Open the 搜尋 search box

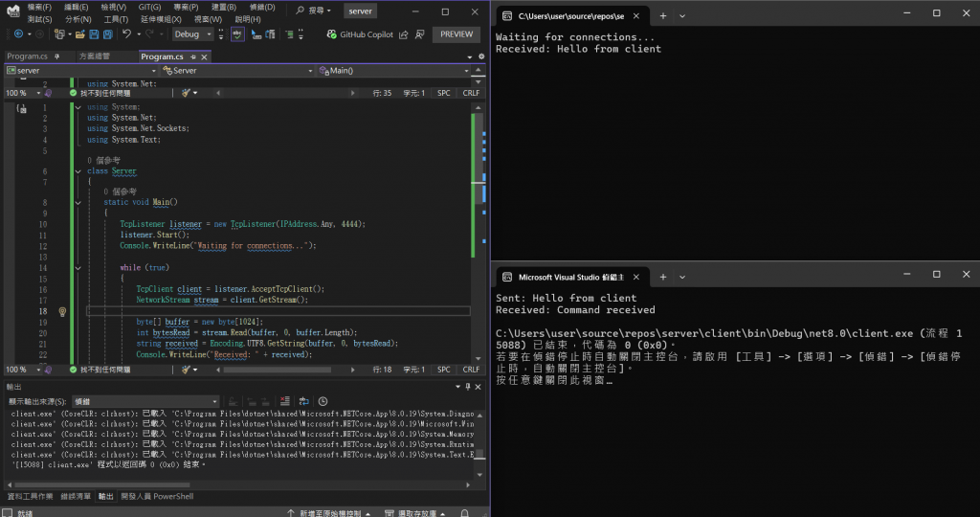(x=314, y=11)
